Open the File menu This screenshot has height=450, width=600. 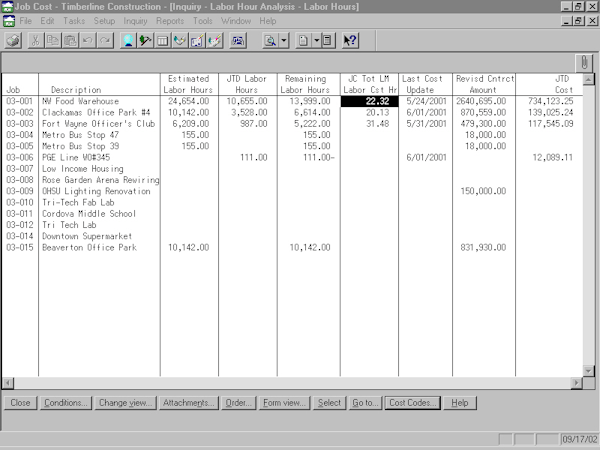26,21
